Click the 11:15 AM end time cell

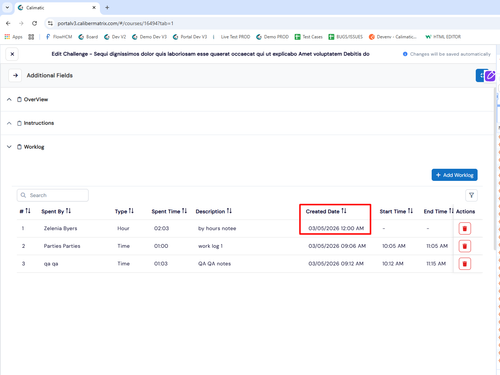click(436, 264)
